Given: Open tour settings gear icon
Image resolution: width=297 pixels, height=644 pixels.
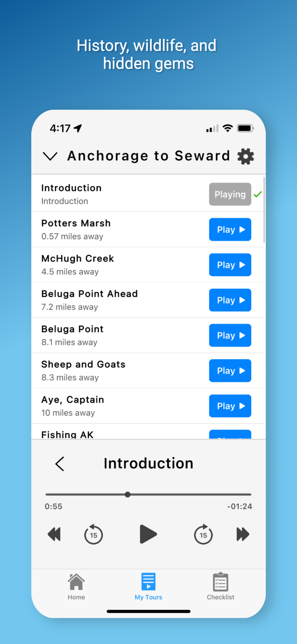Looking at the screenshot, I should tap(245, 156).
